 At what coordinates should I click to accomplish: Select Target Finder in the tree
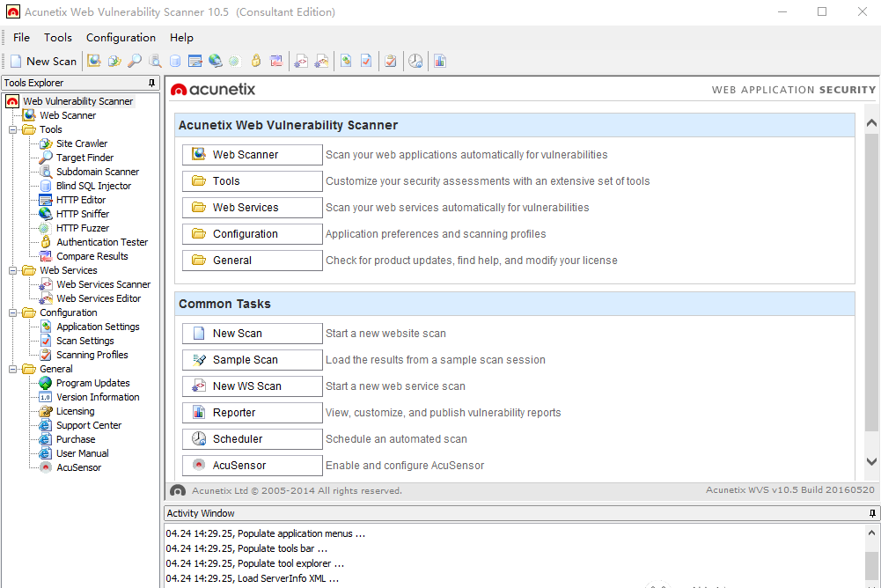[x=84, y=158]
